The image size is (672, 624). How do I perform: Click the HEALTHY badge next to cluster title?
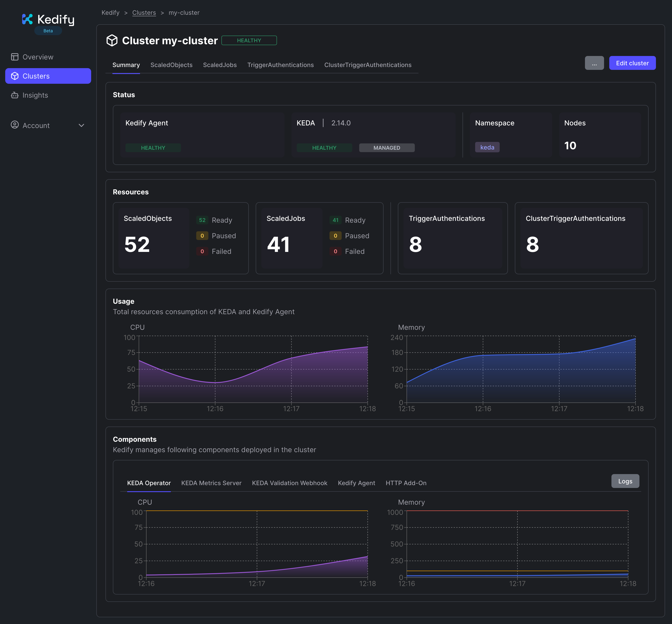249,41
